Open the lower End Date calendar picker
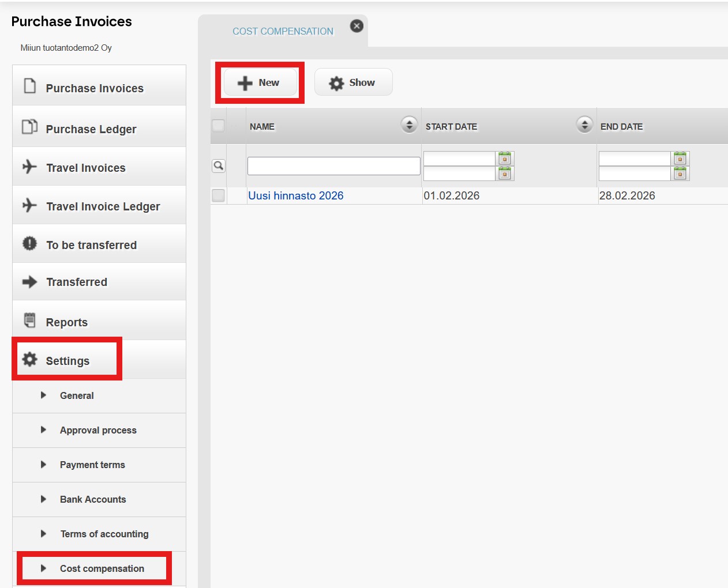728x588 pixels. click(x=680, y=174)
